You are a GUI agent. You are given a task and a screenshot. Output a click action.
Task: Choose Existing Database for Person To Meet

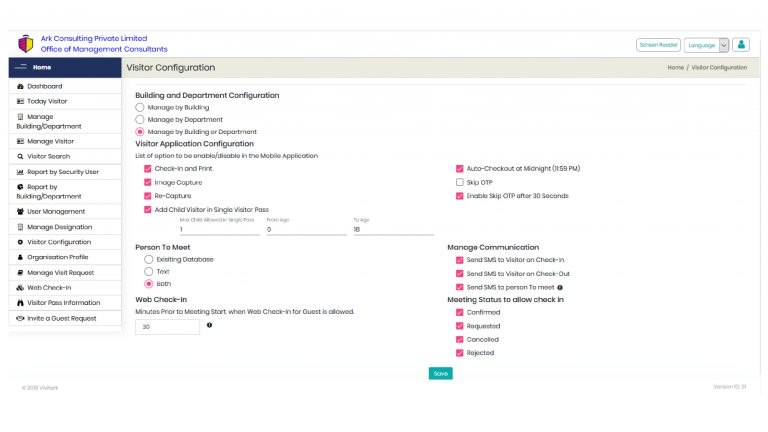pyautogui.click(x=149, y=259)
